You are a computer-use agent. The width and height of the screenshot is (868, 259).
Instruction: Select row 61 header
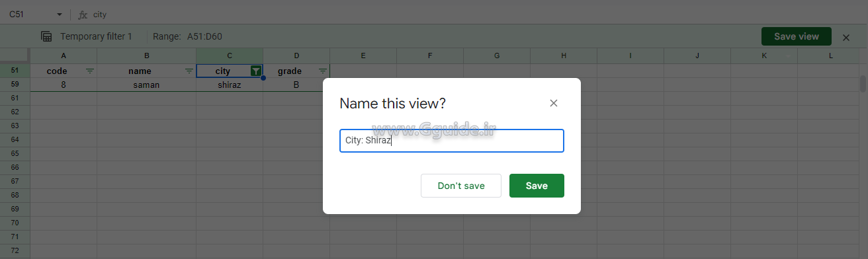(x=15, y=98)
